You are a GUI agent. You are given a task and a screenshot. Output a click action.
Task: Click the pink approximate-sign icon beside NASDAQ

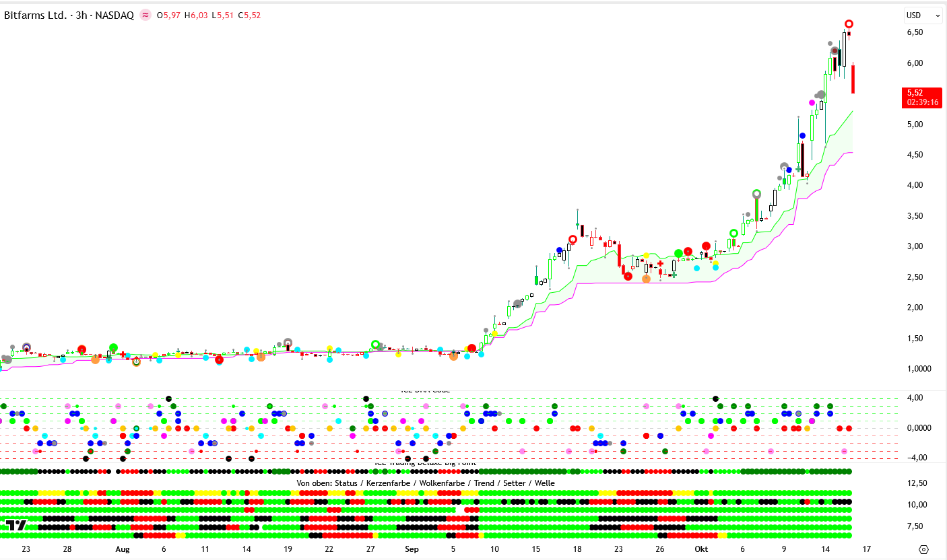click(x=145, y=15)
